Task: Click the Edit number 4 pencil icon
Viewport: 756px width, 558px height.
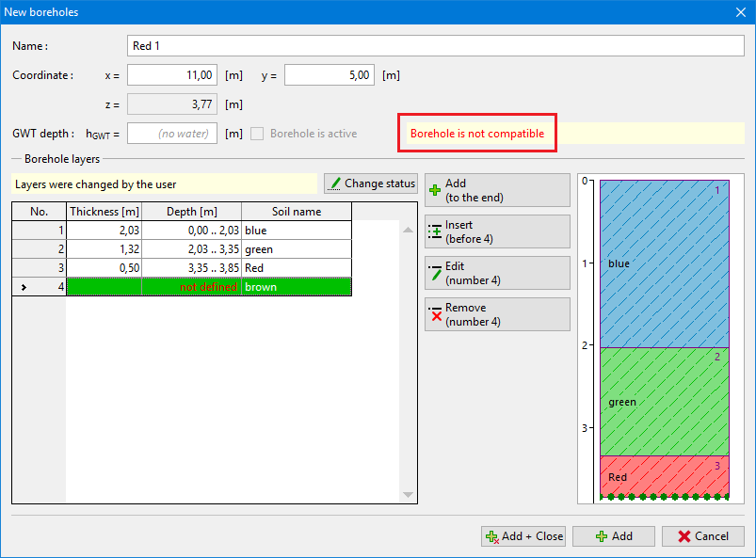Action: click(435, 273)
